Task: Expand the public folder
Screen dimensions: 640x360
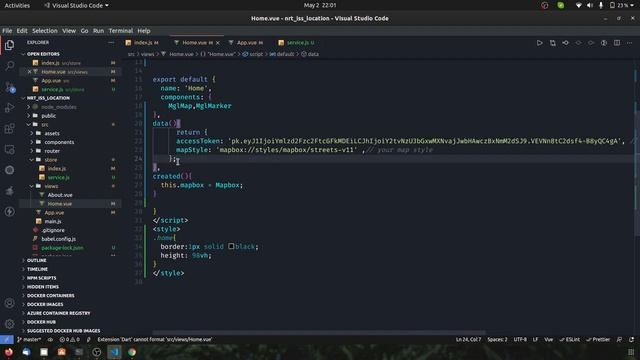Action: click(29, 116)
